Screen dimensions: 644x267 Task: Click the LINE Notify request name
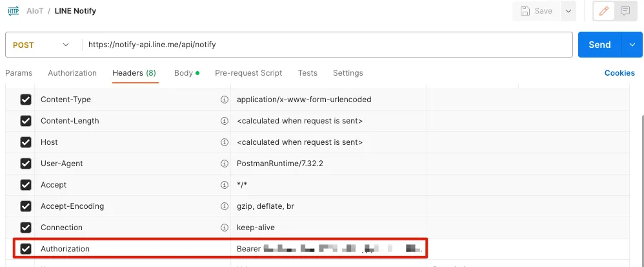pos(75,11)
